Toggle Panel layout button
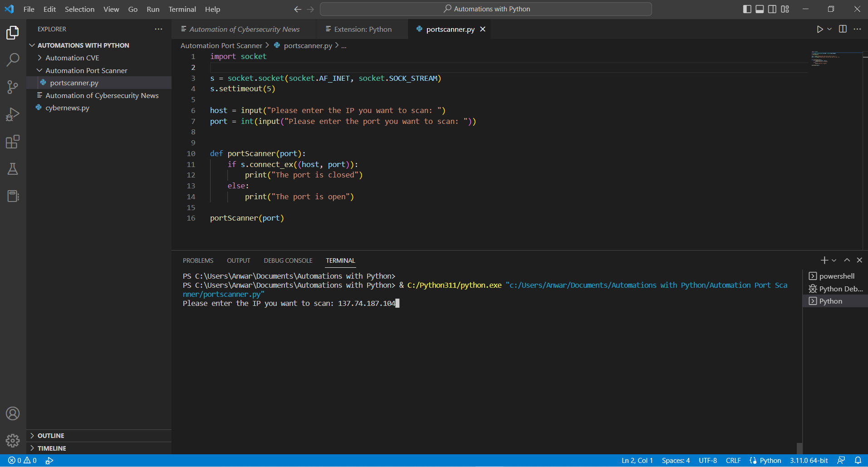The height and width of the screenshot is (467, 868). pyautogui.click(x=760, y=9)
